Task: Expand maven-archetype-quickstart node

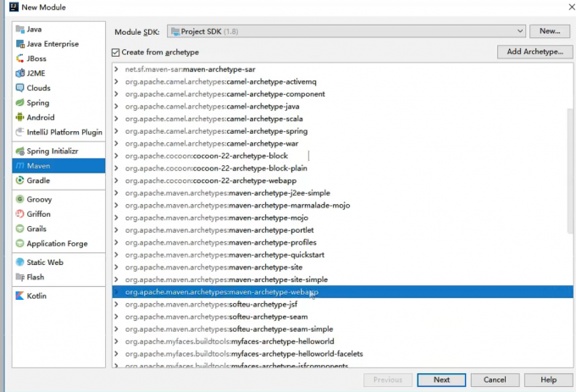Action: click(x=116, y=255)
